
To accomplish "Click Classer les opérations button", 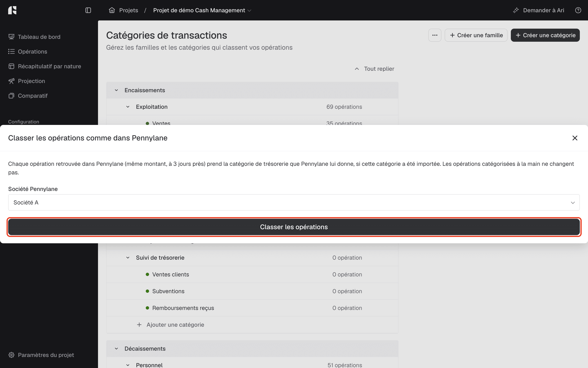I will [x=294, y=227].
